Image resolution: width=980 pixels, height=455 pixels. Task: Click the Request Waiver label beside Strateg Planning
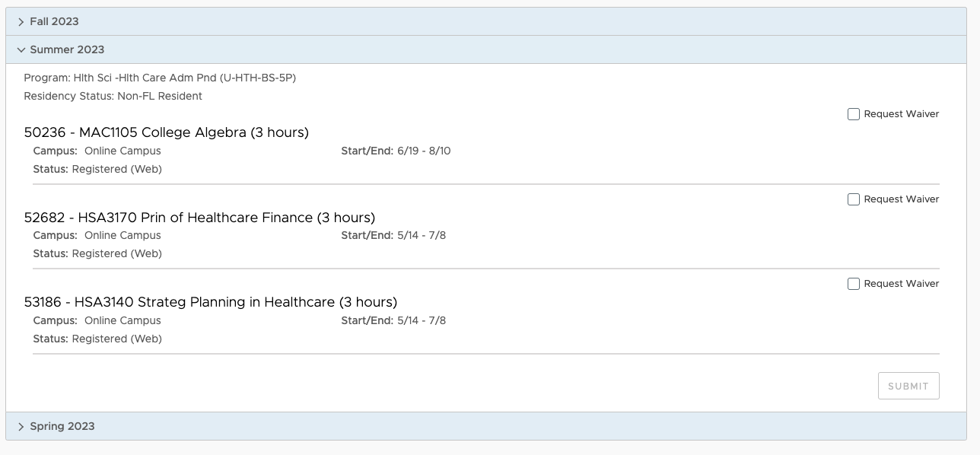point(902,284)
